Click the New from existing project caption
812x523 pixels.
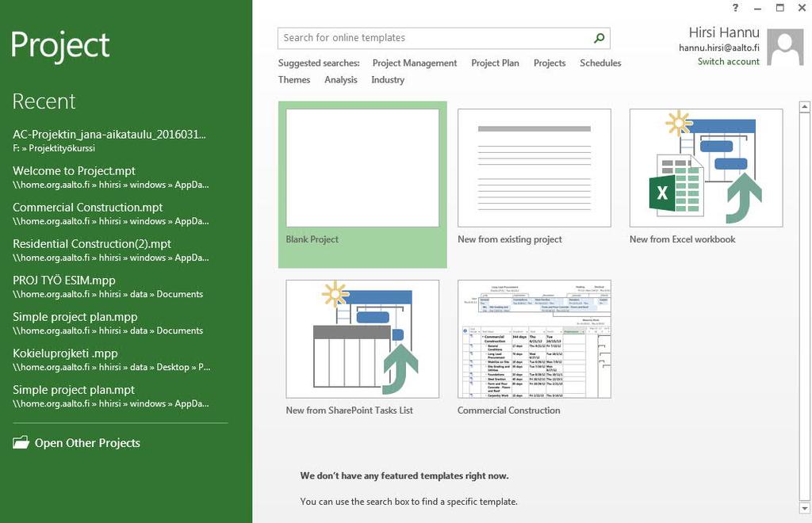pyautogui.click(x=510, y=239)
